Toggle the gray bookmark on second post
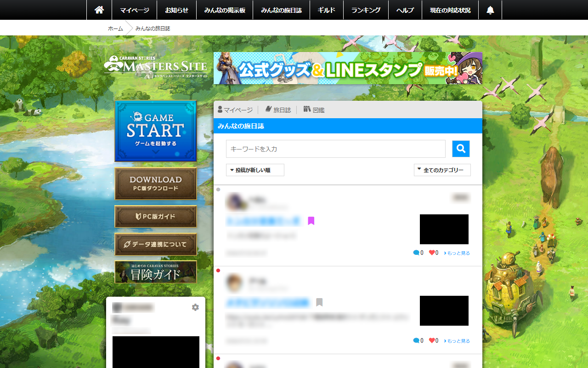This screenshot has width=588, height=368. point(319,302)
